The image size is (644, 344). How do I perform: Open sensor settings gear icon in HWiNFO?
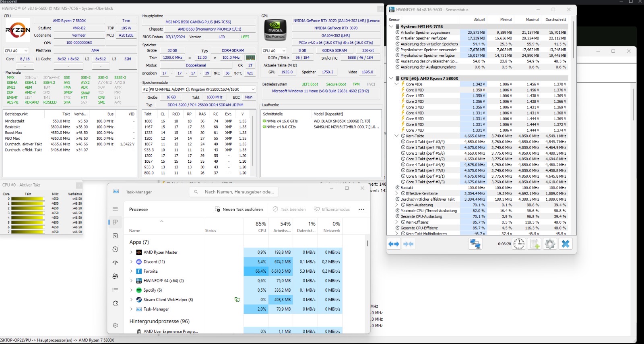click(550, 244)
